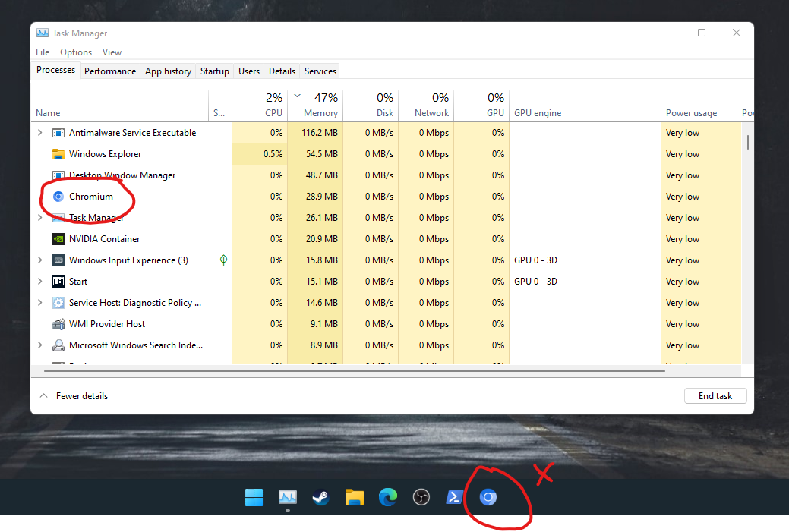The image size is (789, 532).
Task: Click the sort chevron above the Memory column
Action: coord(296,96)
